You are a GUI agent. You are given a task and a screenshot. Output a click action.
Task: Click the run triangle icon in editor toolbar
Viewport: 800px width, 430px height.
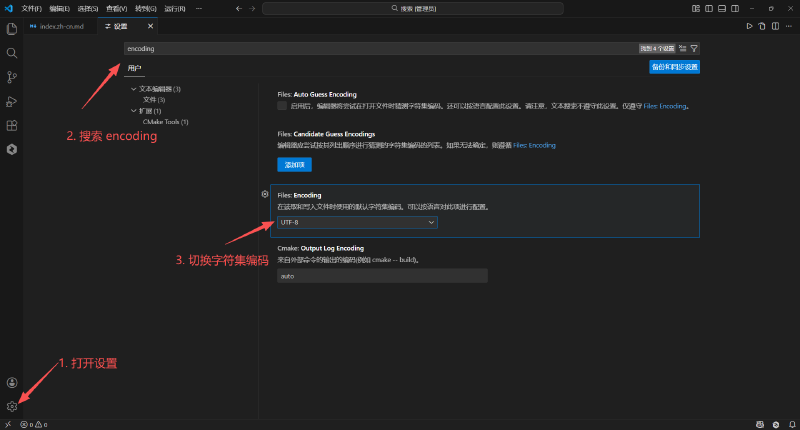click(x=749, y=26)
